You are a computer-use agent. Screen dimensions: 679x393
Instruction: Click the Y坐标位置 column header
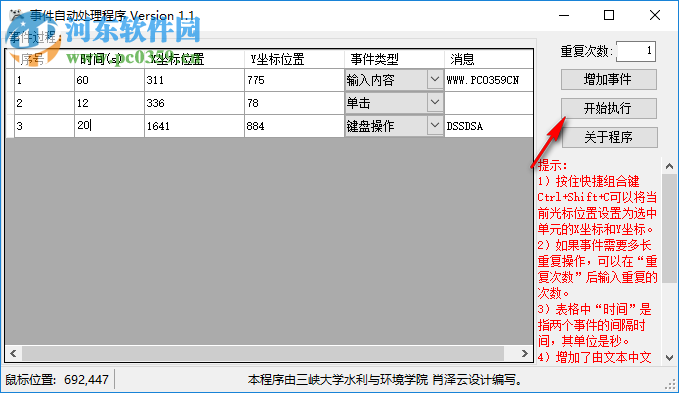tap(294, 59)
